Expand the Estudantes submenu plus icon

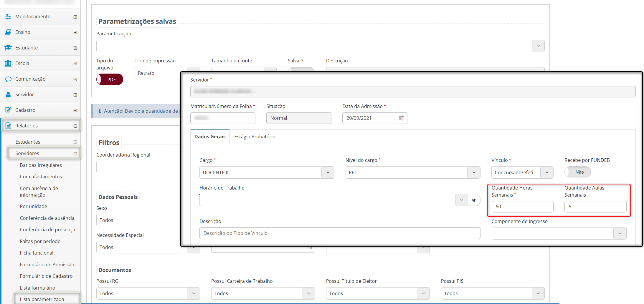coord(75,142)
